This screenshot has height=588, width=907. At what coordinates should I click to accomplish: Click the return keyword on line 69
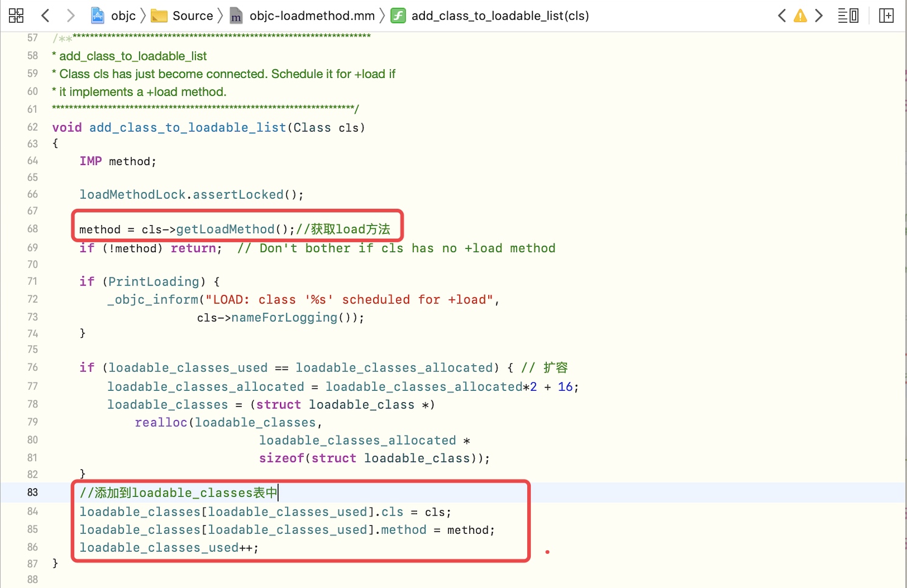coord(193,248)
